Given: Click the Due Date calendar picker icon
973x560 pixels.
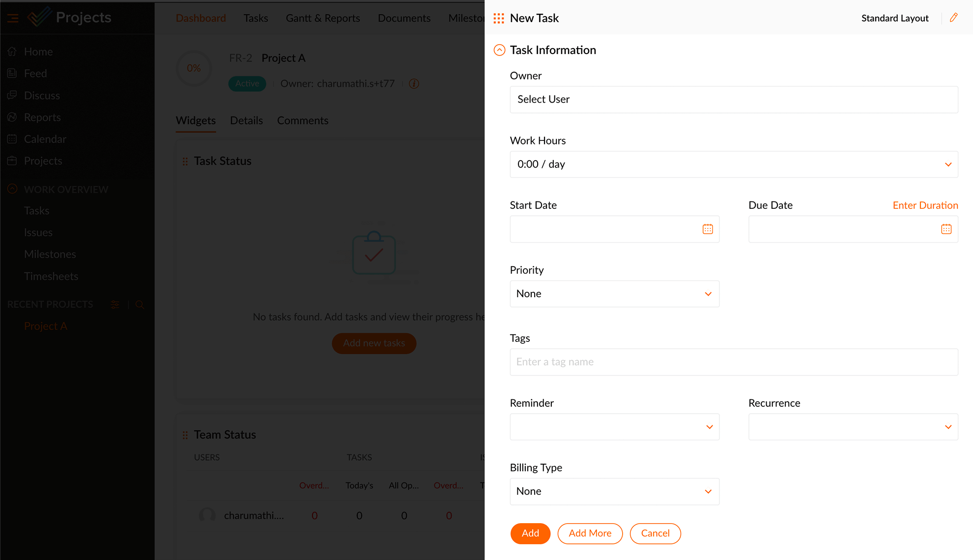Looking at the screenshot, I should [x=946, y=229].
